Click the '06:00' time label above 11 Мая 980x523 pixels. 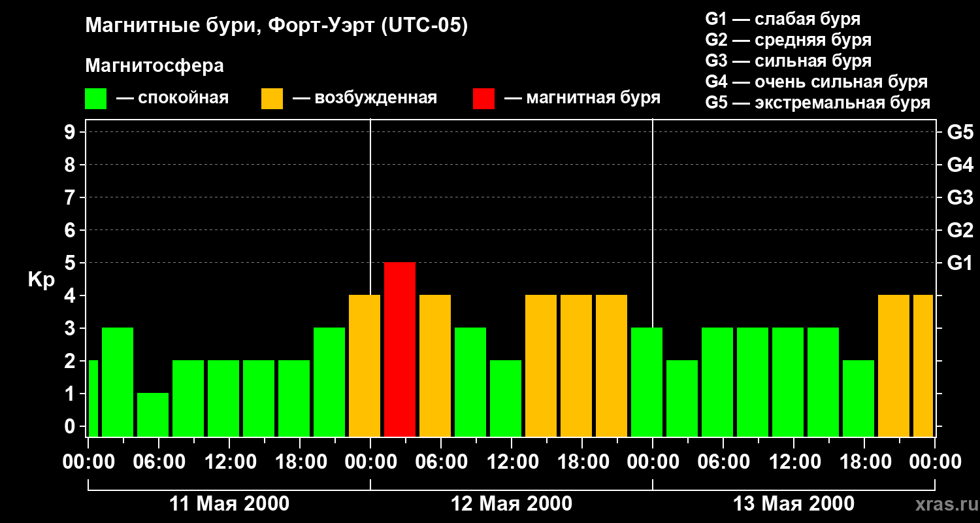158,462
